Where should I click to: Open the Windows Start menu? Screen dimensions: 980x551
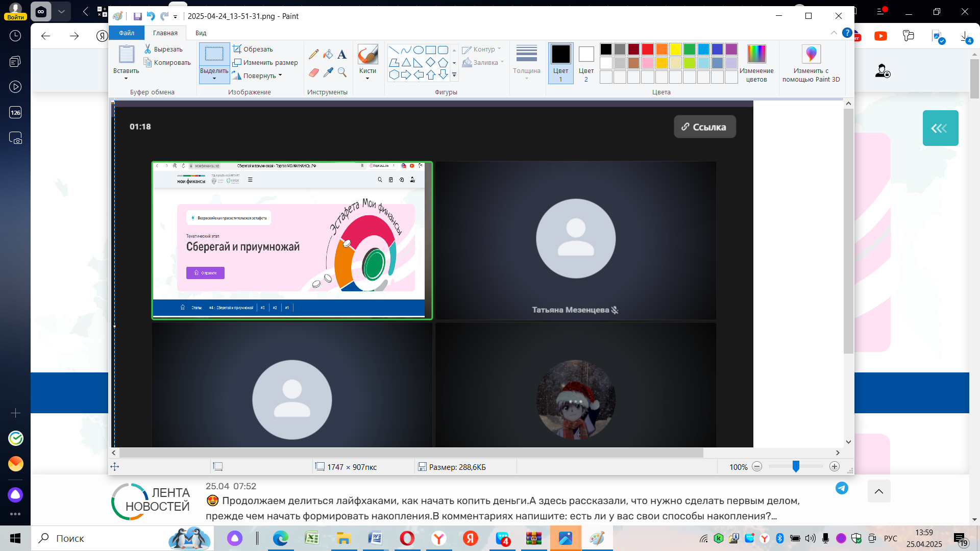(x=15, y=538)
